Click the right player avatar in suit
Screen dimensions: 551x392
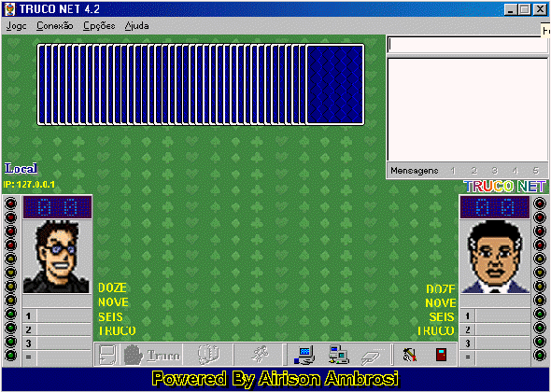(x=494, y=257)
